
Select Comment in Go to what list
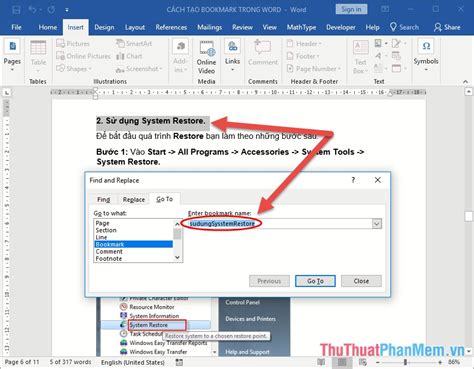133,251
